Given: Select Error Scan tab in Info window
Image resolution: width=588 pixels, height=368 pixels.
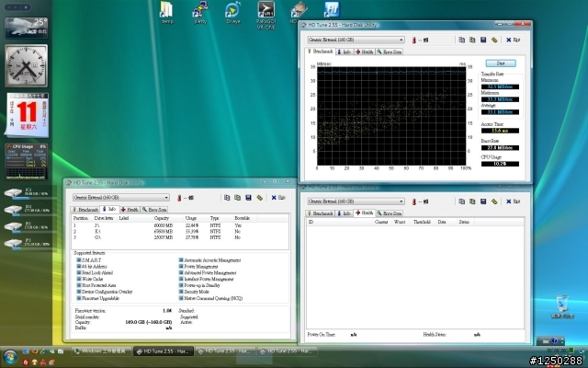Looking at the screenshot, I should point(154,210).
